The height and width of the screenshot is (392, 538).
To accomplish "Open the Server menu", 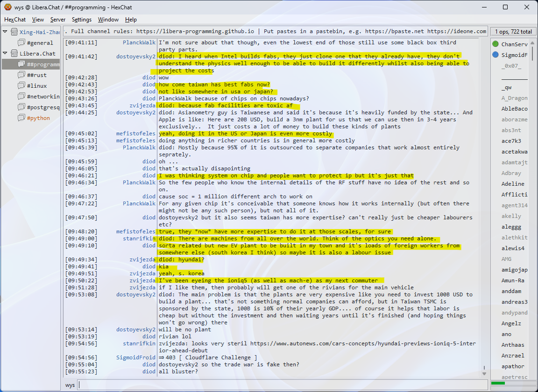I will tap(58, 20).
